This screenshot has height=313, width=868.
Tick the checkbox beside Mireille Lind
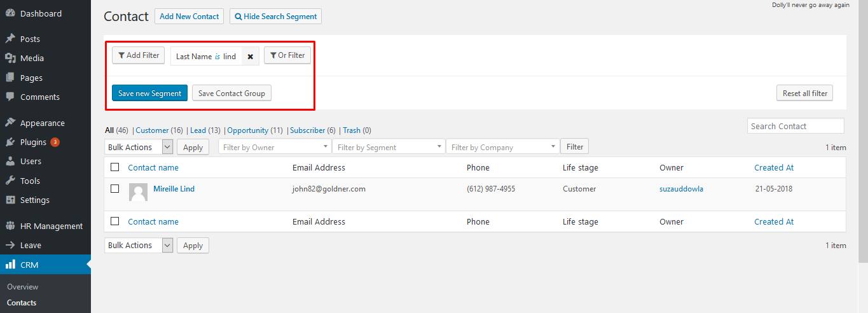tap(115, 189)
